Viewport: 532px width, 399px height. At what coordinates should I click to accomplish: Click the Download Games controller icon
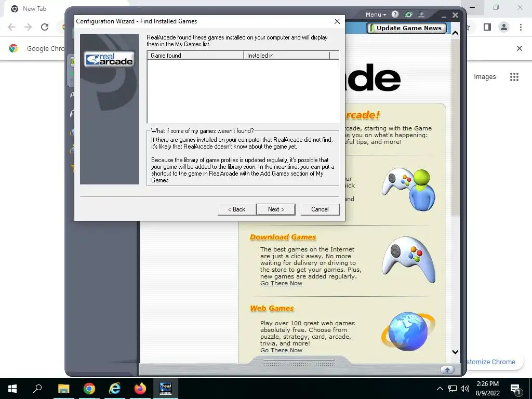(409, 260)
